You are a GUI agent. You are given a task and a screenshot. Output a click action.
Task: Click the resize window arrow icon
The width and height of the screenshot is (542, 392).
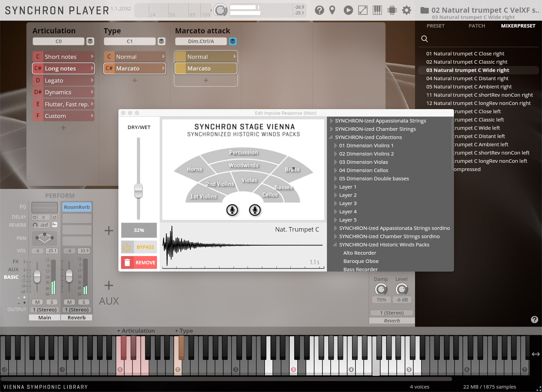pos(363,10)
